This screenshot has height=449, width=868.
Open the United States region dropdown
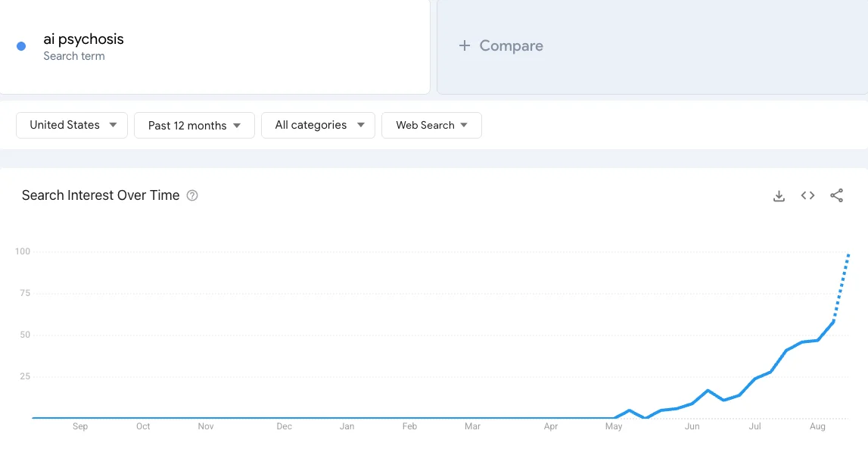coord(72,125)
